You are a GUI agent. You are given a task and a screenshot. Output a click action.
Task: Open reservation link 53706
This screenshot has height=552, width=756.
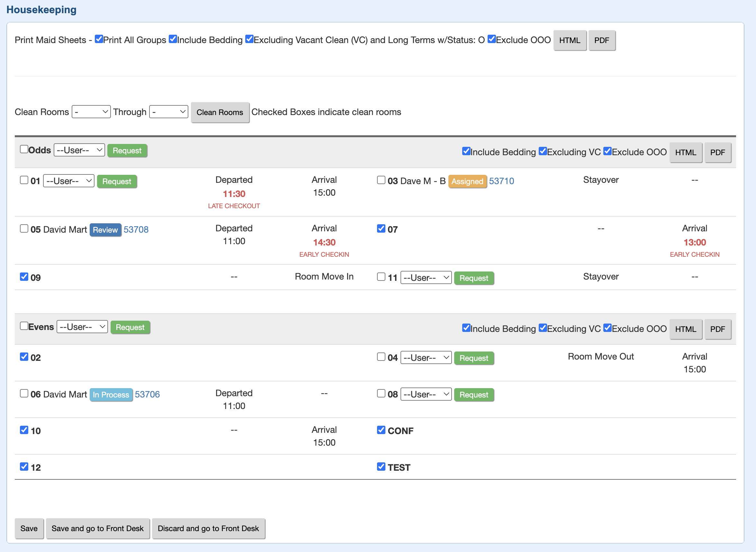point(147,395)
